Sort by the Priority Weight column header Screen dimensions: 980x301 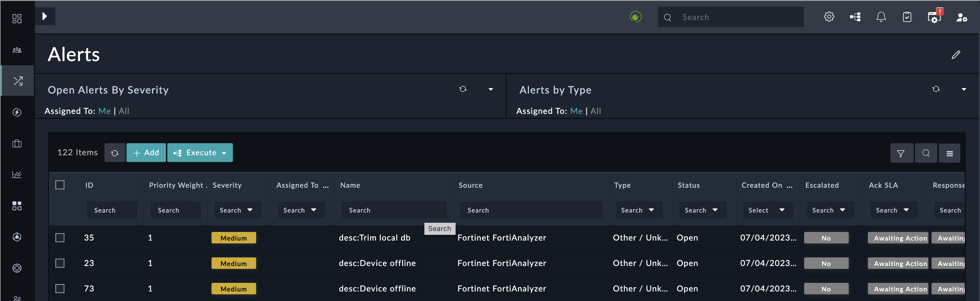click(176, 185)
